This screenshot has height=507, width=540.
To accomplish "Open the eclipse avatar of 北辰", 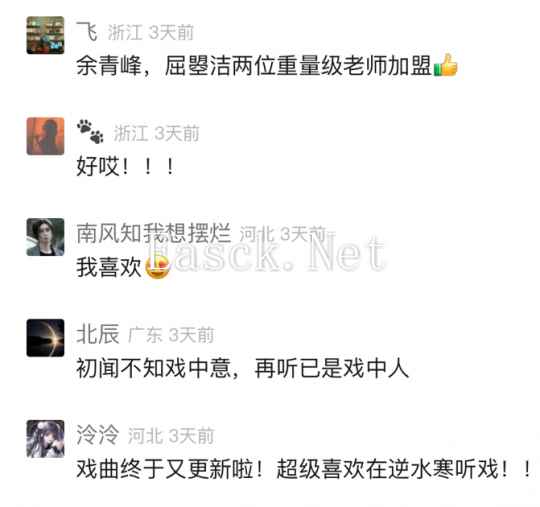I will pyautogui.click(x=45, y=338).
